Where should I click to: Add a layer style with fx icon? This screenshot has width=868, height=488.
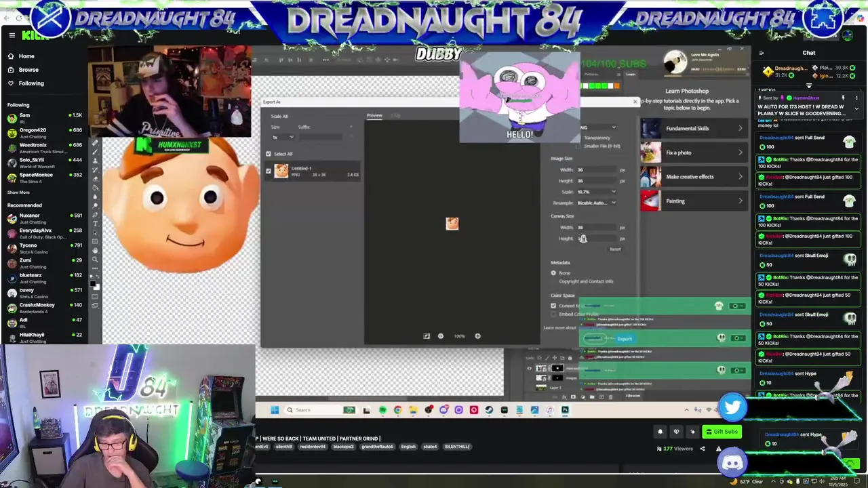(564, 396)
